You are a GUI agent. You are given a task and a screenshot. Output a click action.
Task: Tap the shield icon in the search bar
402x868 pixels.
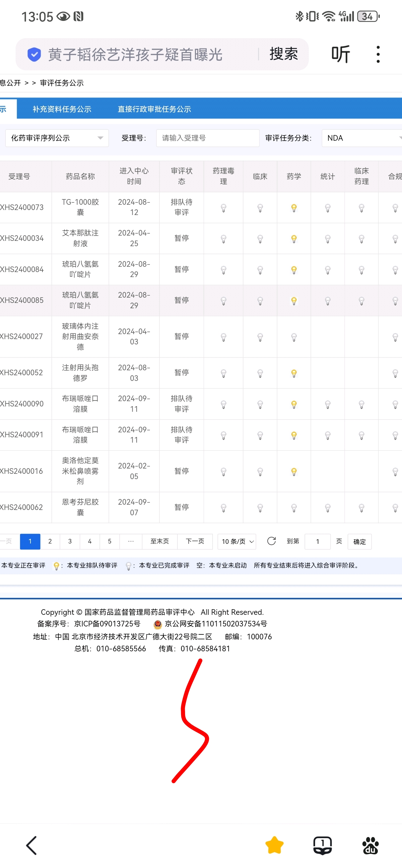pyautogui.click(x=34, y=54)
